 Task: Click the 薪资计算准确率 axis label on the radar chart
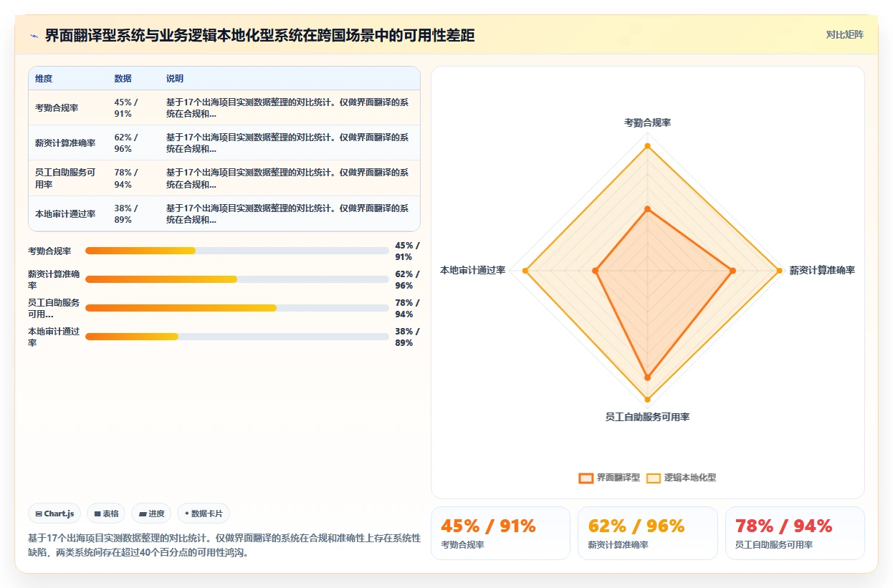(822, 271)
